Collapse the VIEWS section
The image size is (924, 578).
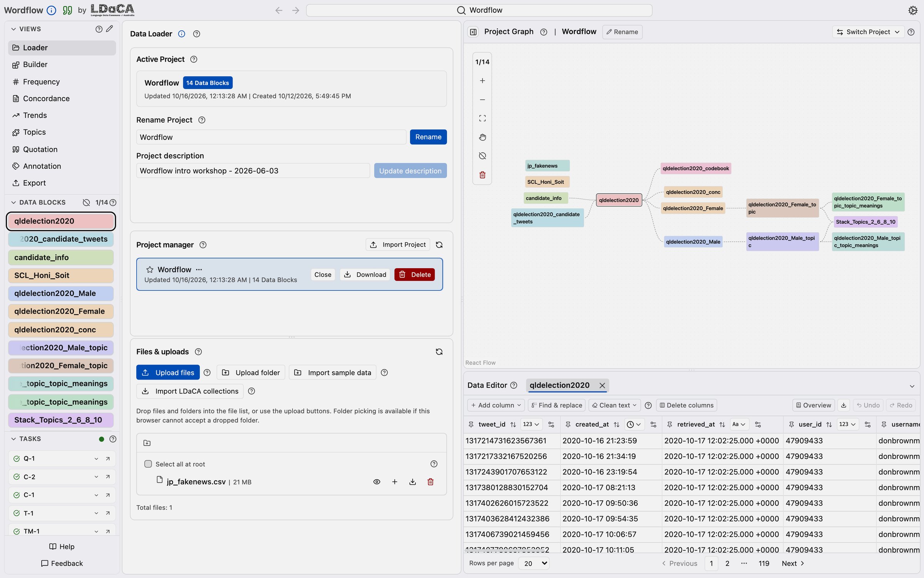tap(13, 29)
